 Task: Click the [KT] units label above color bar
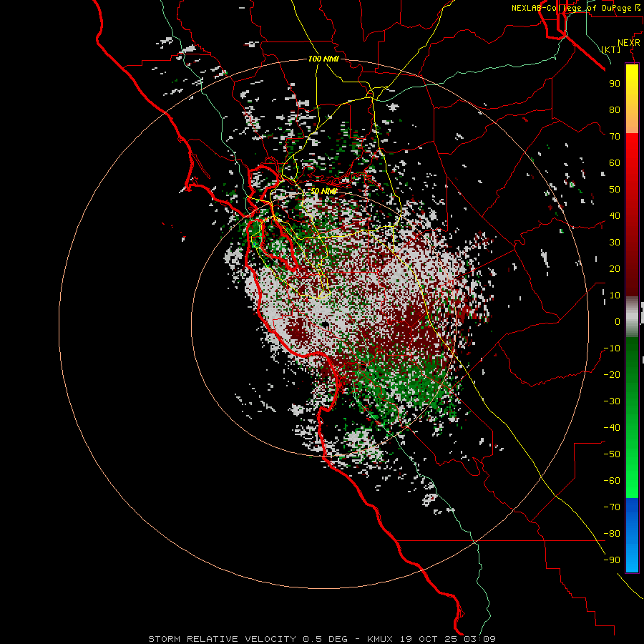point(611,49)
